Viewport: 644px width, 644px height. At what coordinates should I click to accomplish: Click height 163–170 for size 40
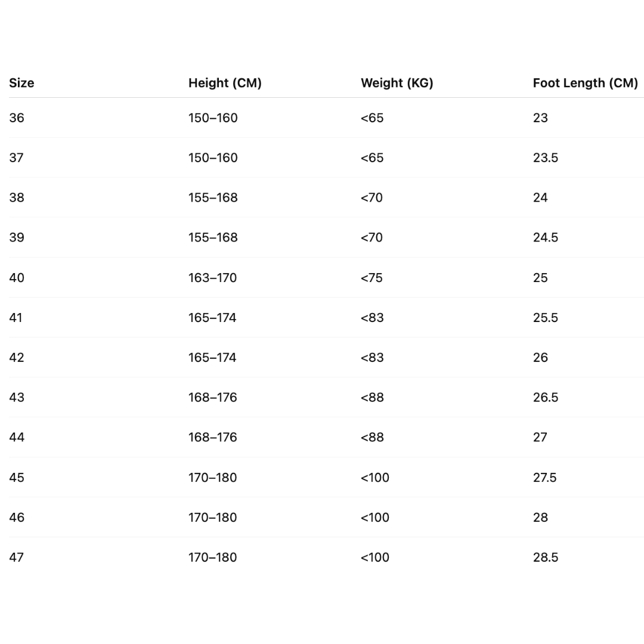tap(212, 278)
